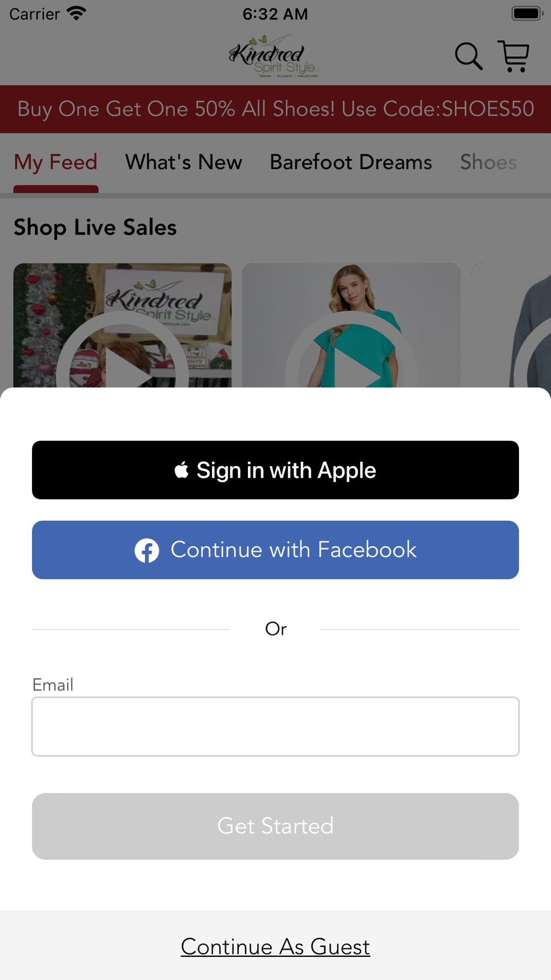Screen dimensions: 551x980
Task: Click Sign in with Apple button
Action: pos(275,470)
